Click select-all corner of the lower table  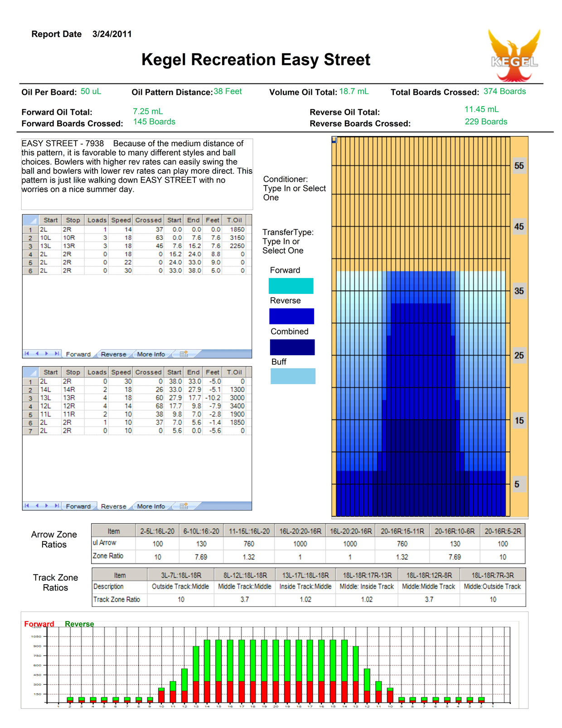(30, 372)
